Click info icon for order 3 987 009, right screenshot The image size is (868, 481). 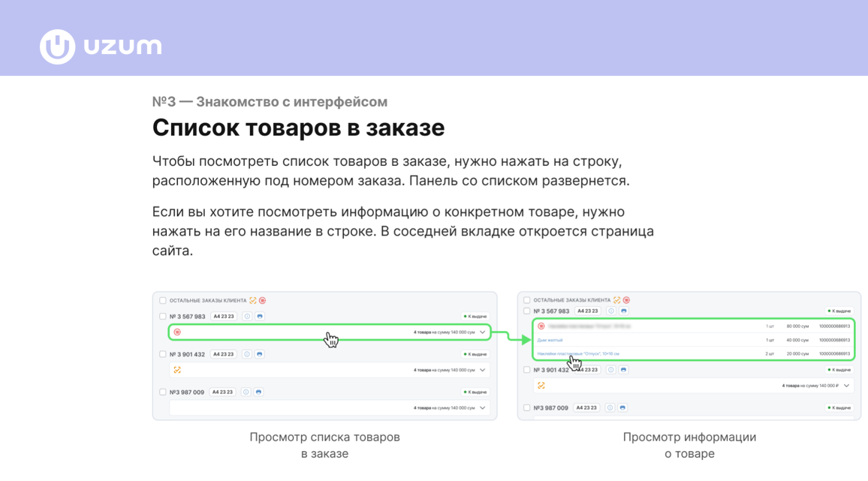(610, 408)
